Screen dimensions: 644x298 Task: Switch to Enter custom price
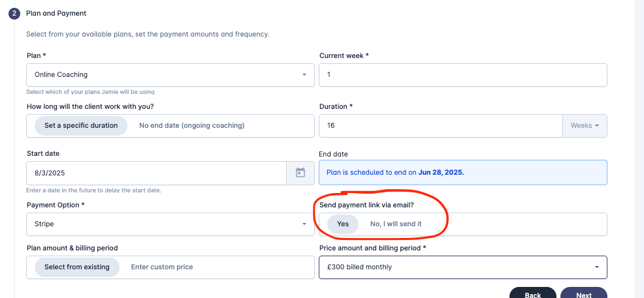(162, 267)
